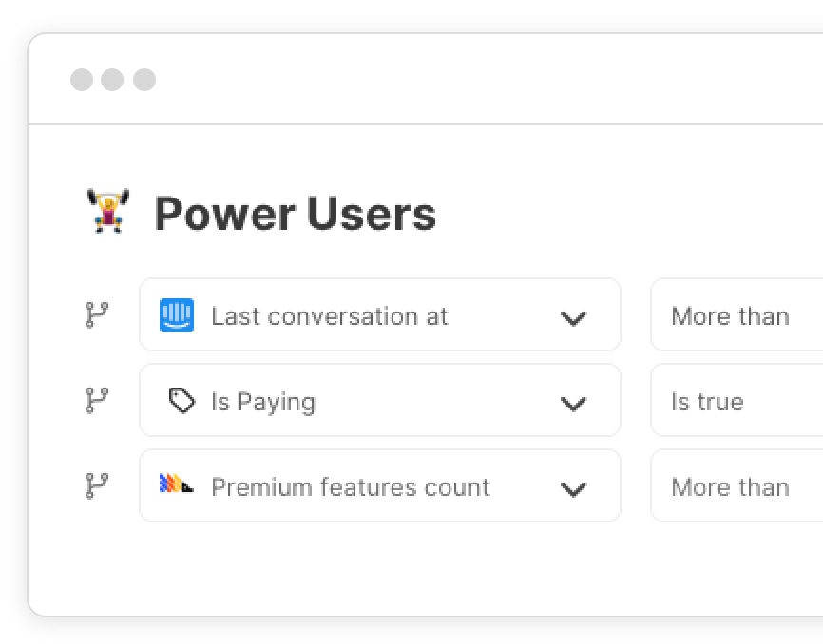Click the branch icon beside Is Paying
823x644 pixels.
[x=96, y=400]
